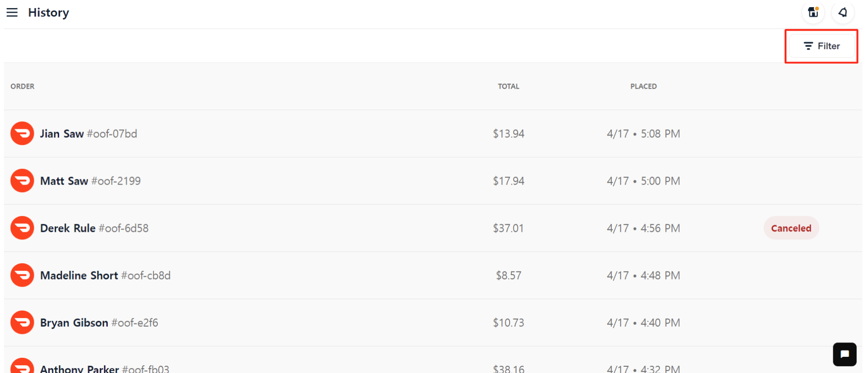The height and width of the screenshot is (373, 868).
Task: Click the DoorDash logo beside Madeline Short
Action: click(x=22, y=275)
